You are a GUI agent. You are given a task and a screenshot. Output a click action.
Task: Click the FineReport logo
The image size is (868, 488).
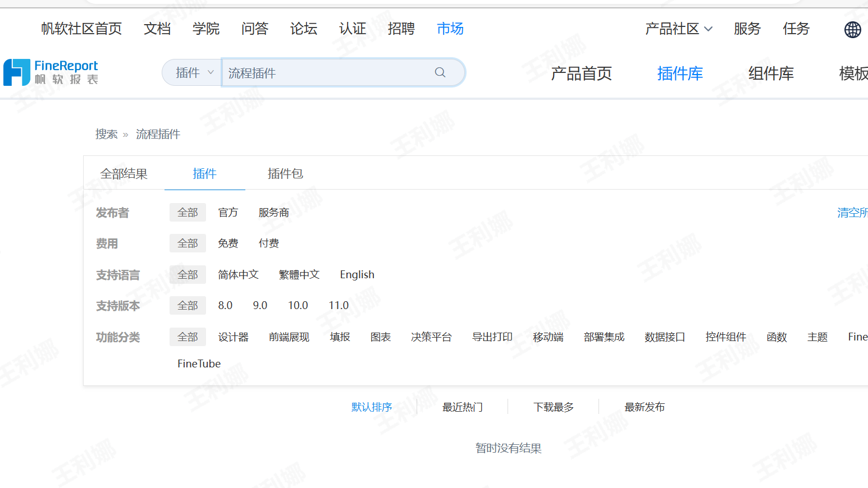point(51,72)
